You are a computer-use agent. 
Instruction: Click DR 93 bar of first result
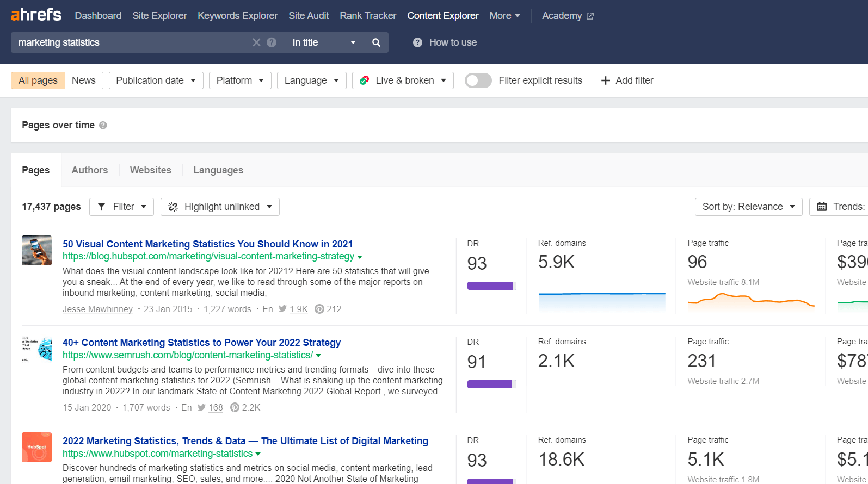(x=491, y=286)
